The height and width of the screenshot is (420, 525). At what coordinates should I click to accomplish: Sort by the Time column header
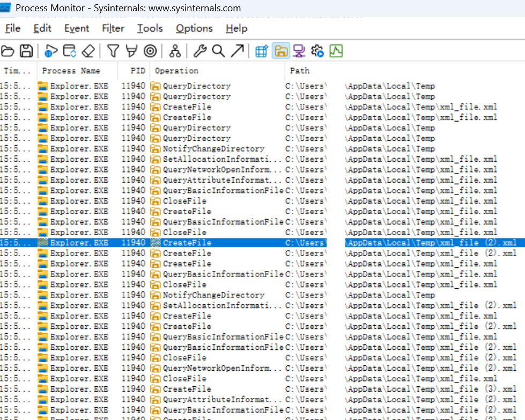(x=18, y=71)
